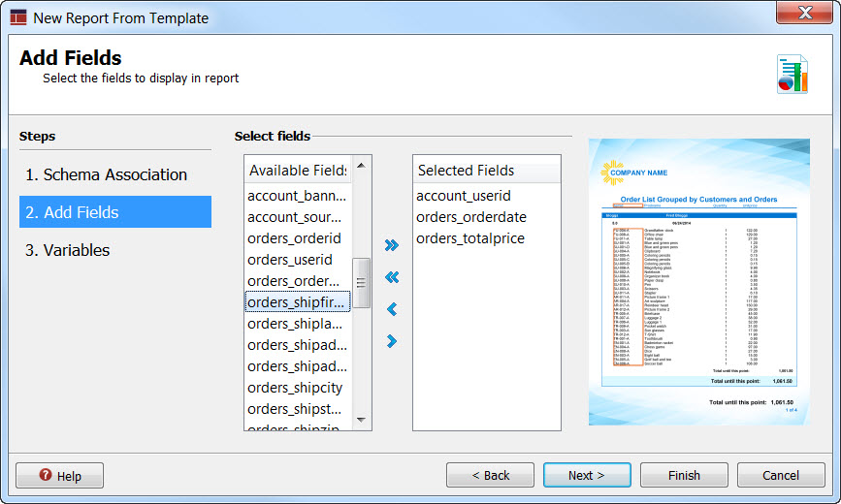Screen dimensions: 841x504
Task: Cancel the report wizard
Action: [x=781, y=475]
